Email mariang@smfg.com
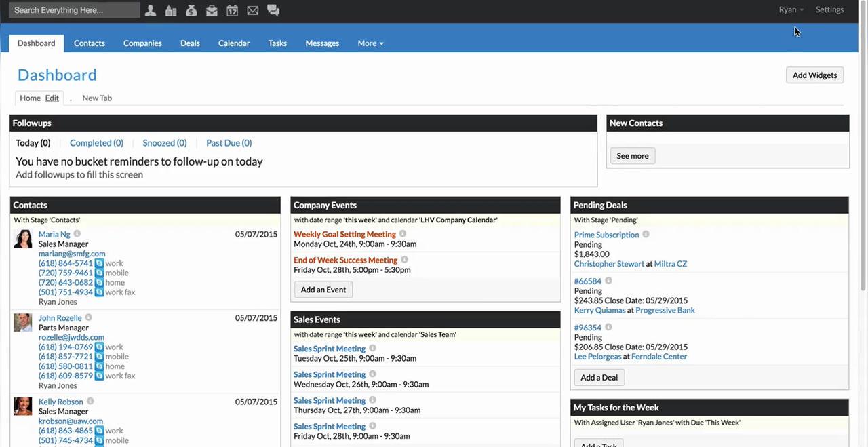The height and width of the screenshot is (447, 868). 72,254
